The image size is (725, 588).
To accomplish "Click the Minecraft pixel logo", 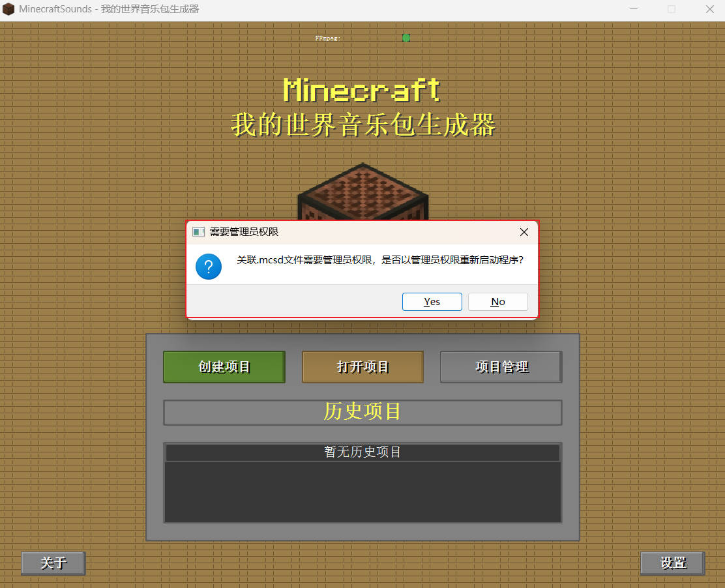I will tap(363, 91).
